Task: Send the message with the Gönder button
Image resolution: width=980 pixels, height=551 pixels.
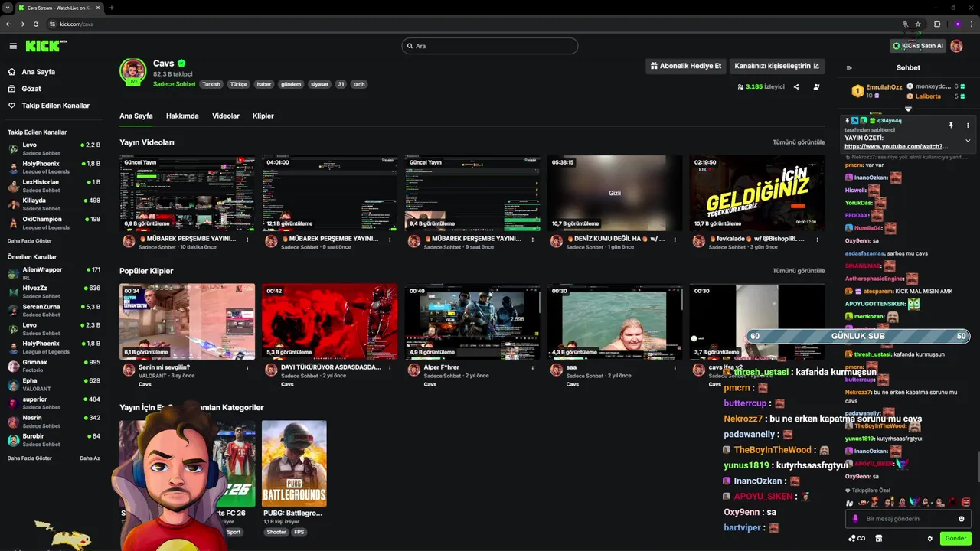Action: pos(955,539)
